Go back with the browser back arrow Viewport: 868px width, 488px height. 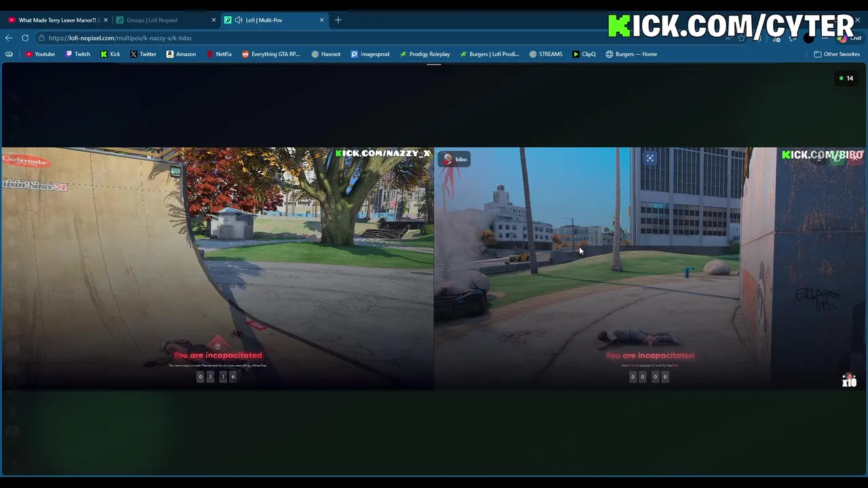[9, 38]
